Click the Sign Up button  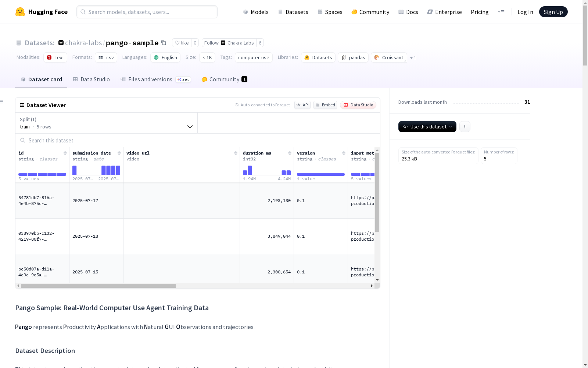pyautogui.click(x=553, y=12)
